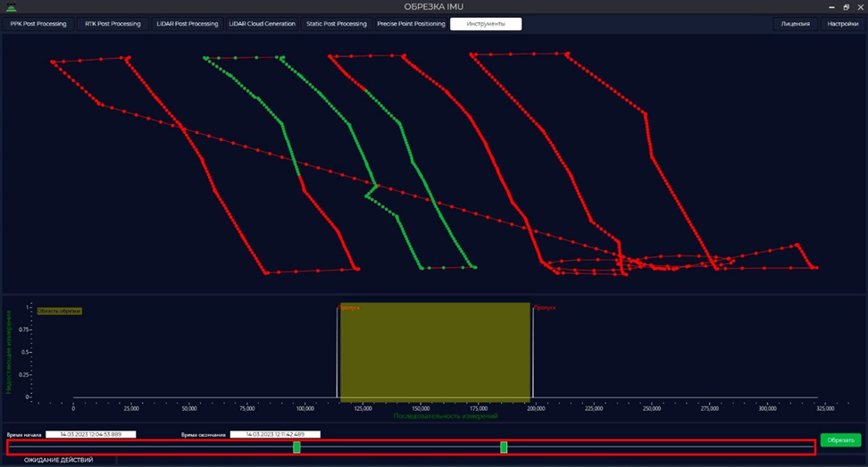Viewport: 868px width, 467px height.
Task: Minimize the ОБРЕЗКА IMU window
Action: pos(831,7)
